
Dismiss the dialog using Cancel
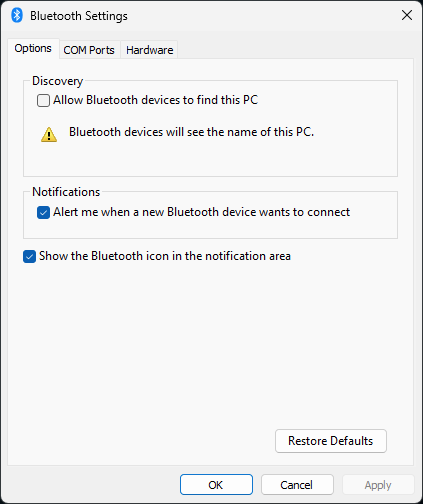coord(297,485)
